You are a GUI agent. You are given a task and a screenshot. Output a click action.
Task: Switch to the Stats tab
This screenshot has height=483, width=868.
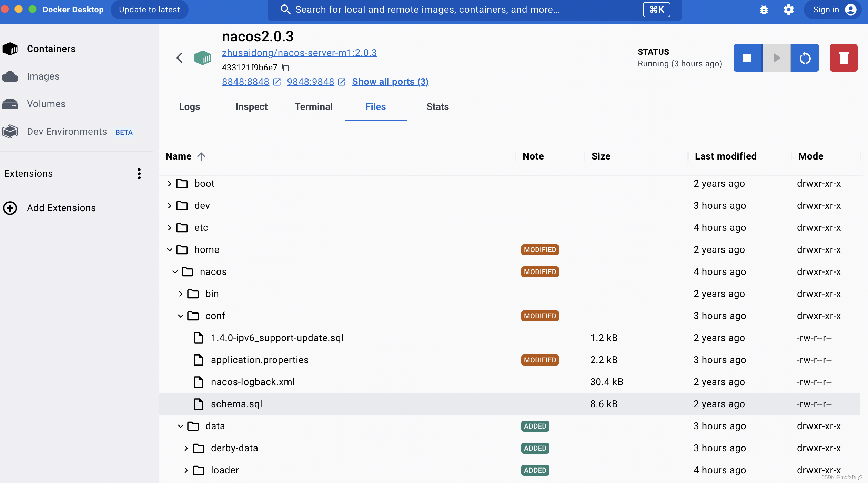click(x=438, y=107)
